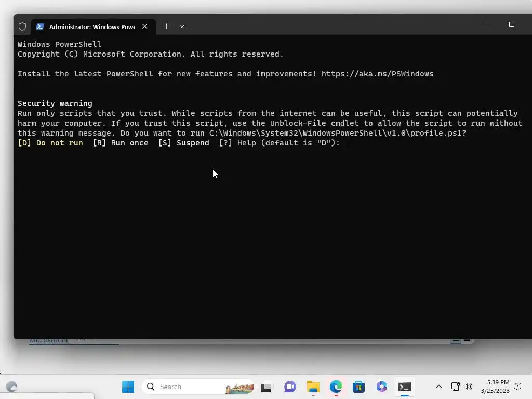Open the volume tray icon

pyautogui.click(x=468, y=387)
